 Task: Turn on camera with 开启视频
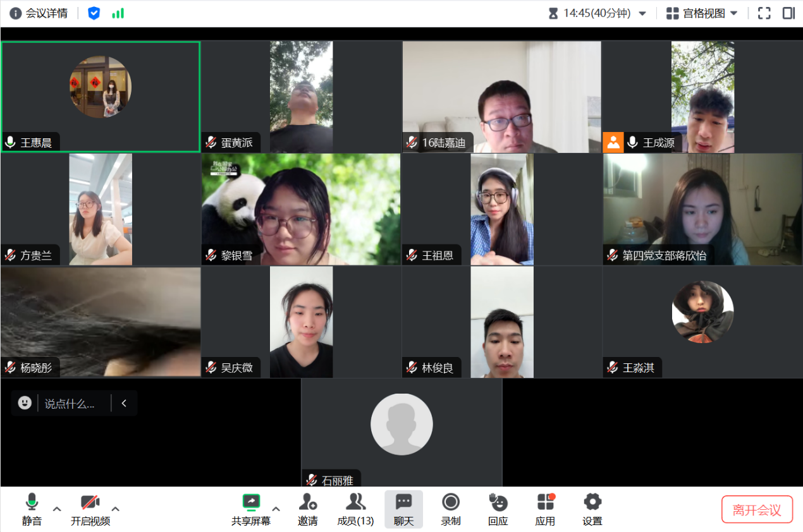coord(90,509)
